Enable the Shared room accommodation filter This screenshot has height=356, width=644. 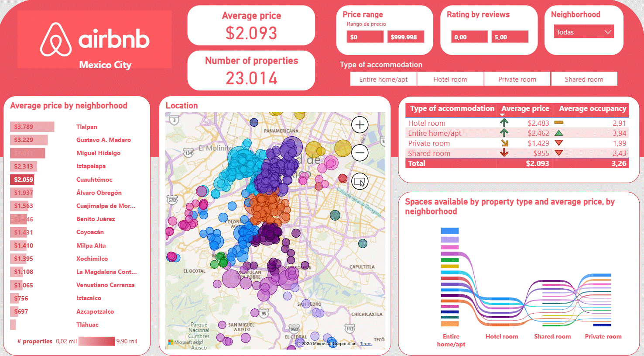584,79
